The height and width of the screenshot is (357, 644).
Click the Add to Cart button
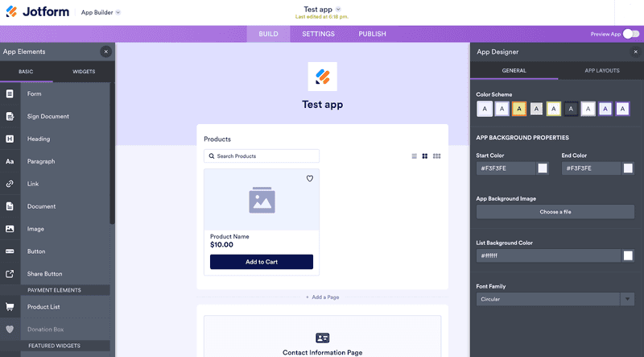(x=262, y=262)
